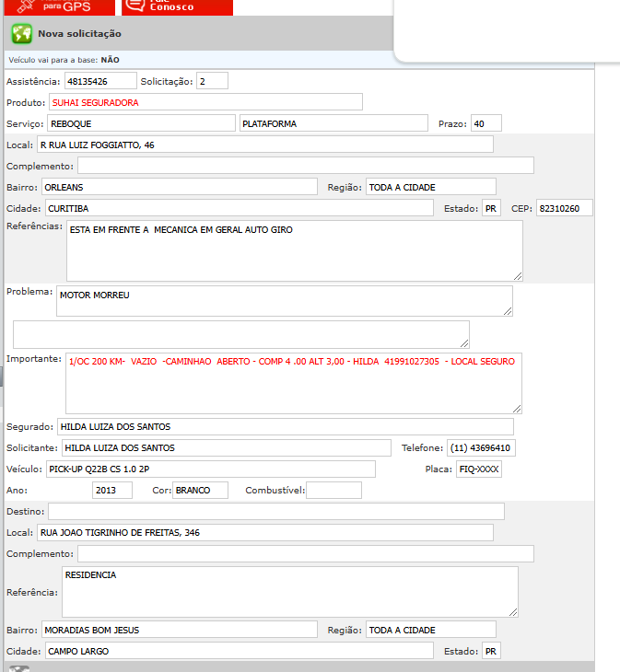The height and width of the screenshot is (672, 620).
Task: Click the Cor field BRANCO
Action: 200,490
